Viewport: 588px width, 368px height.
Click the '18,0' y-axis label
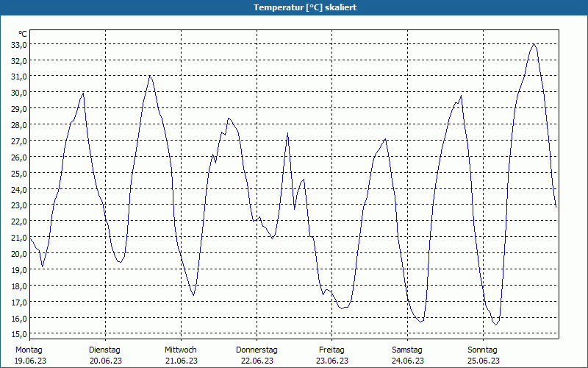click(19, 286)
